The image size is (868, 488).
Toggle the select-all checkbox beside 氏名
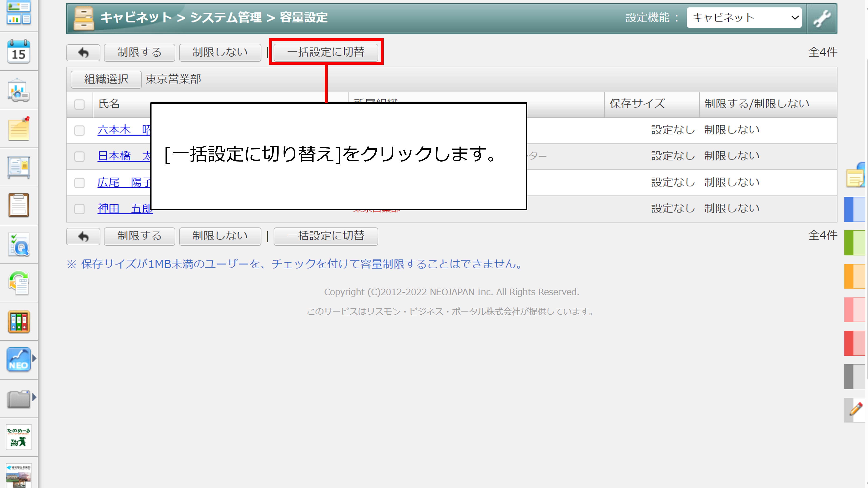tap(80, 105)
